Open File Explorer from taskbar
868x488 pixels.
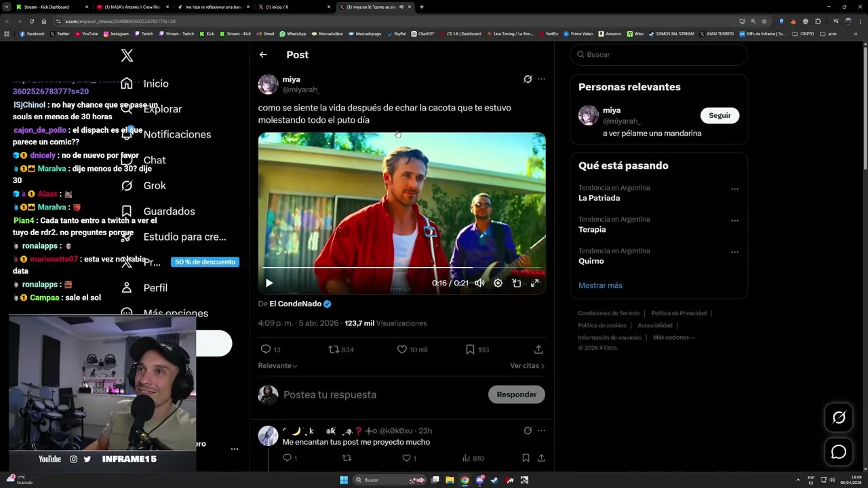(x=450, y=480)
